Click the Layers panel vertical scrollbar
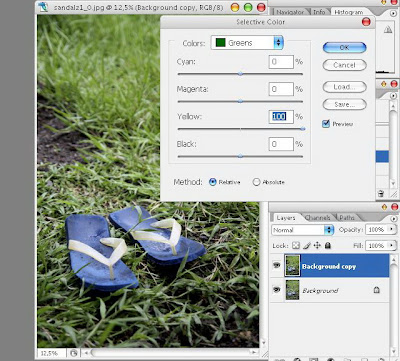 tap(393, 305)
